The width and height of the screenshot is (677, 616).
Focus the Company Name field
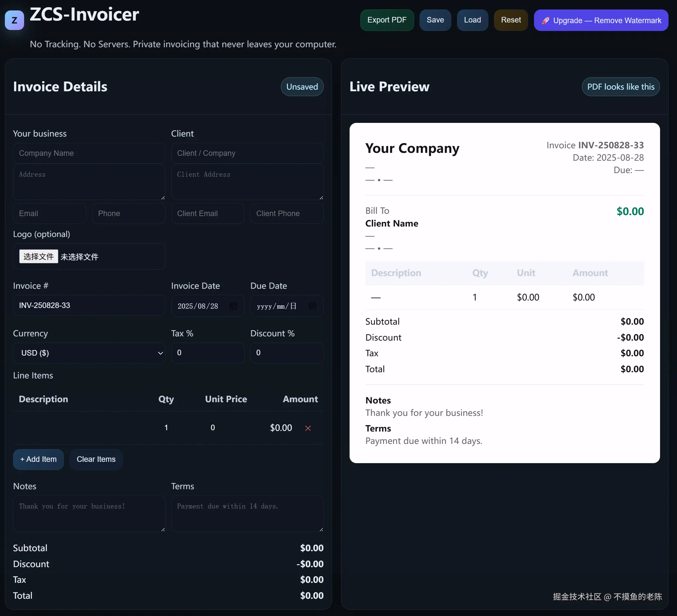click(89, 153)
